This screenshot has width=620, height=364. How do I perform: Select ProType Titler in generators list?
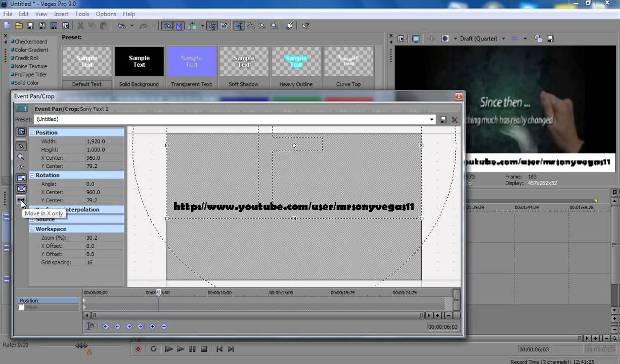point(30,74)
